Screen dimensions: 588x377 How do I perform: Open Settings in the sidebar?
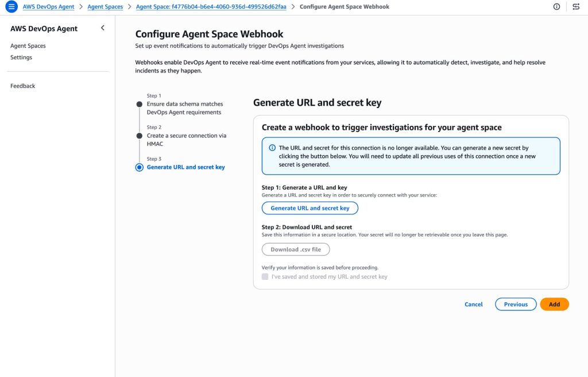pyautogui.click(x=21, y=57)
